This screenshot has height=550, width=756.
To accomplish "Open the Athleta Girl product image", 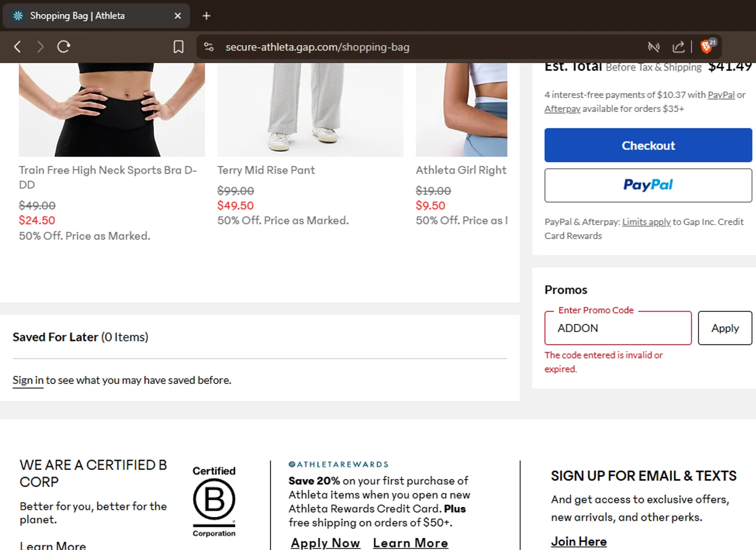I will coord(462,109).
